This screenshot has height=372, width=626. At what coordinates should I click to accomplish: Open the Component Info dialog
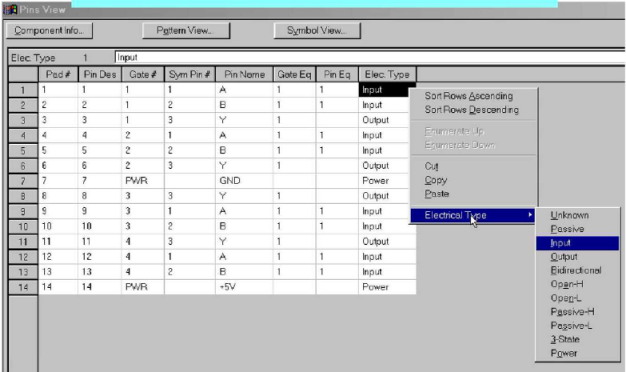pos(50,31)
